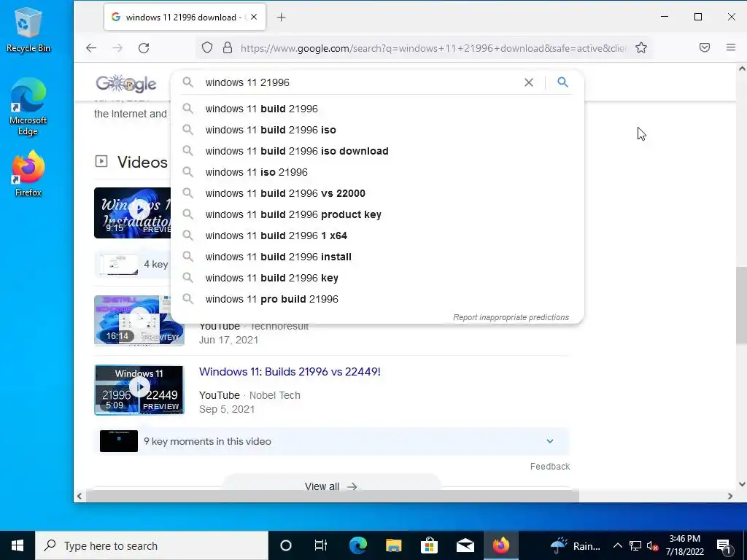Click the taskbar clock showing 3:46 PM
747x560 pixels.
click(x=684, y=545)
